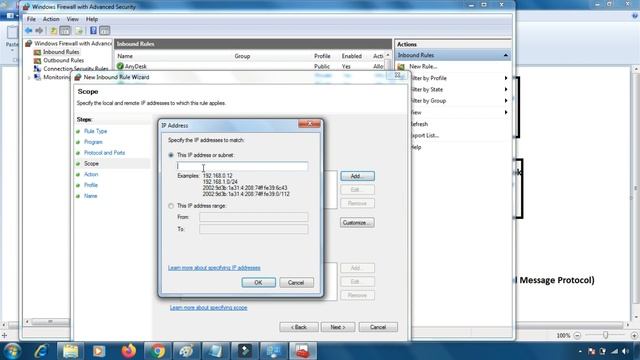Image resolution: width=640 pixels, height=360 pixels.
Task: Open the View menu
Action: click(x=73, y=19)
